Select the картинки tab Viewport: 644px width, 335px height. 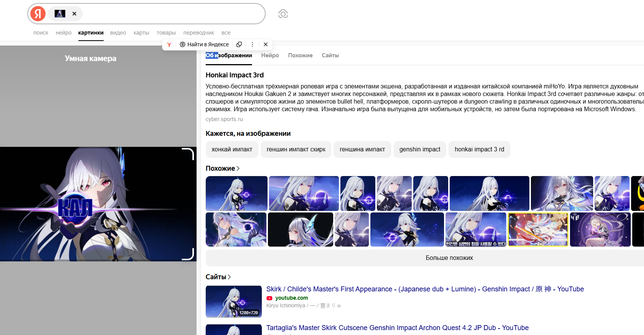pyautogui.click(x=91, y=33)
